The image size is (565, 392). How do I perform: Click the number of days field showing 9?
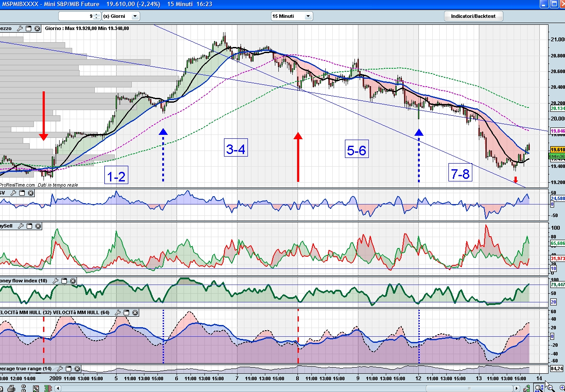click(x=76, y=16)
